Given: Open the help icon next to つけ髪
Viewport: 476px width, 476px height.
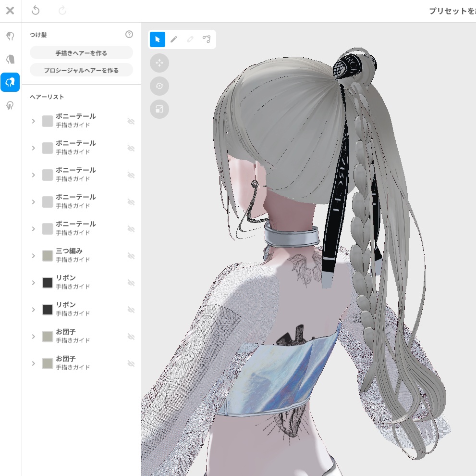Looking at the screenshot, I should tap(129, 34).
